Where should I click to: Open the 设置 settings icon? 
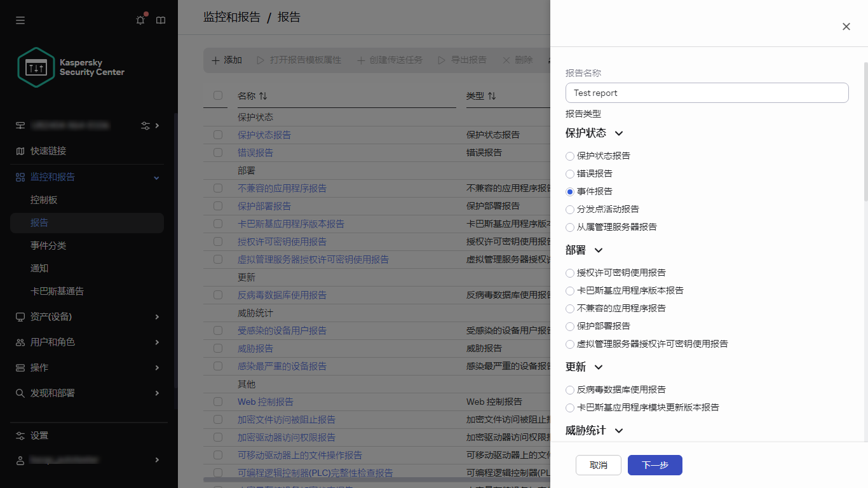[x=20, y=435]
